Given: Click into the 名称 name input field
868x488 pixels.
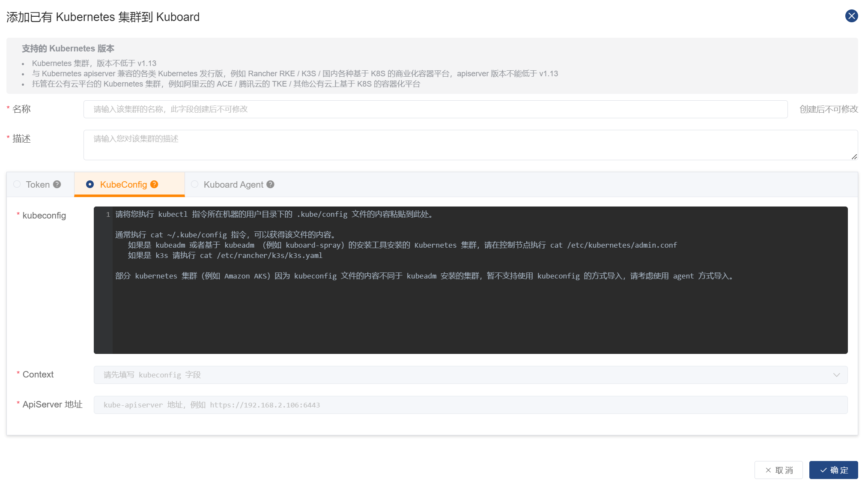Looking at the screenshot, I should click(435, 109).
